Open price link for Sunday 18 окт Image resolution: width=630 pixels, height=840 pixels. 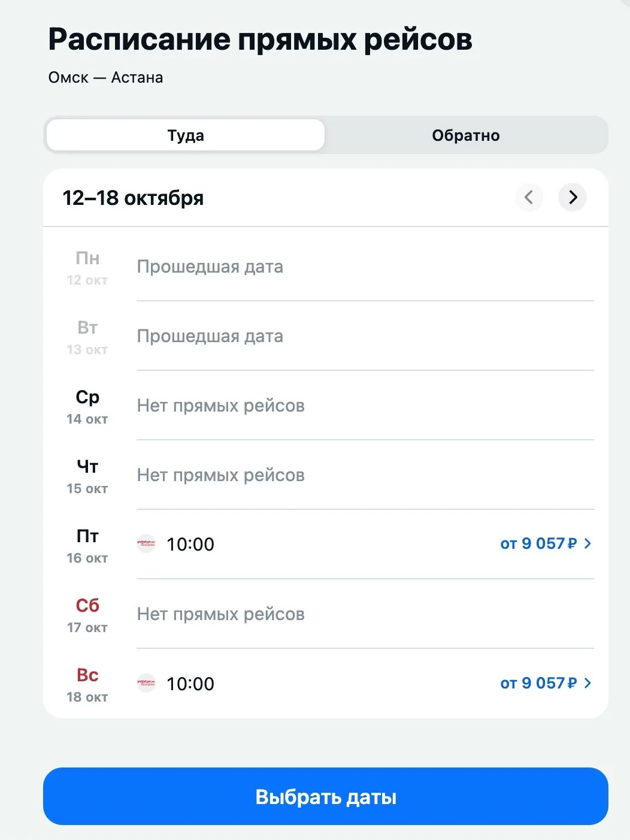[546, 683]
